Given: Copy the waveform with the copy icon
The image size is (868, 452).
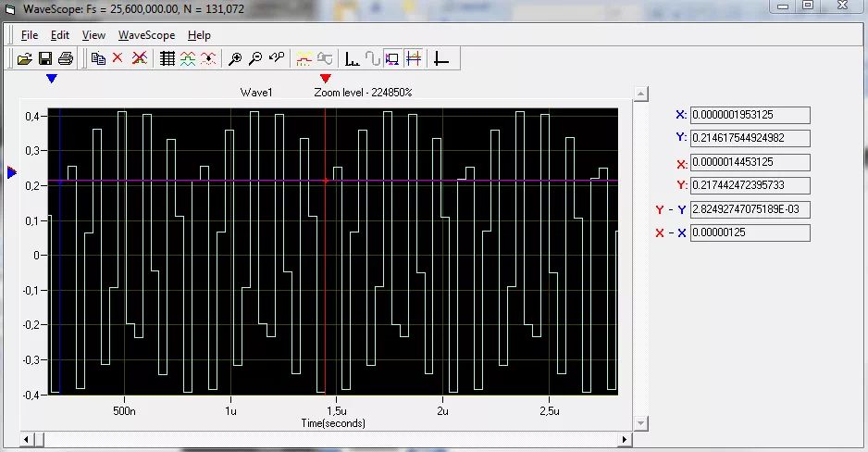Looking at the screenshot, I should coord(98,58).
